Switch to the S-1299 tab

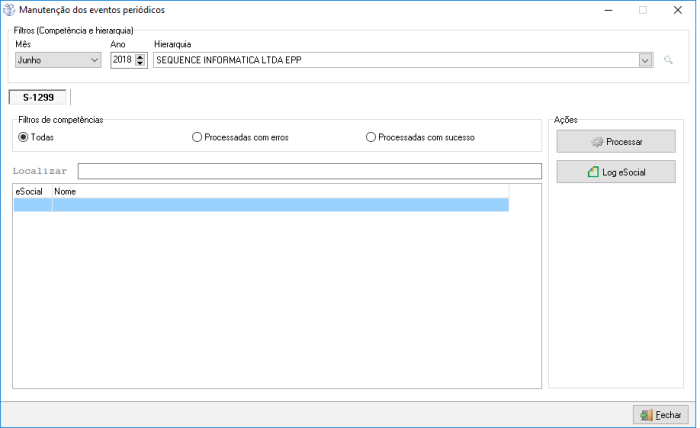click(38, 97)
